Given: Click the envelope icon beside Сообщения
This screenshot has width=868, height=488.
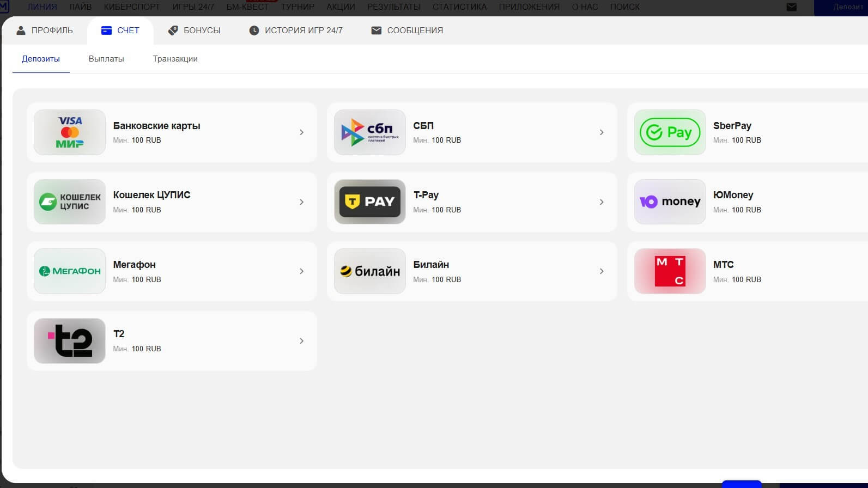Looking at the screenshot, I should [376, 30].
